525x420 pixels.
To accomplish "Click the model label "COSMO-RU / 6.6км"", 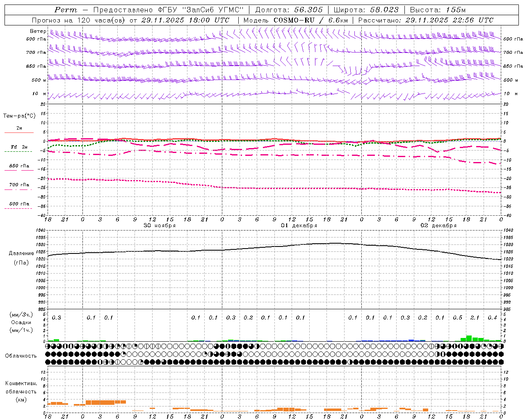I will click(311, 20).
